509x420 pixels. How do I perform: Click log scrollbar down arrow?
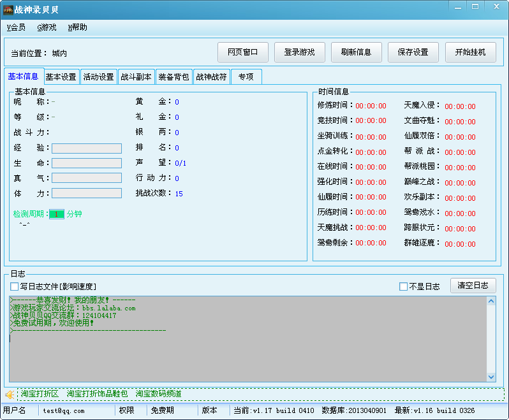491,377
